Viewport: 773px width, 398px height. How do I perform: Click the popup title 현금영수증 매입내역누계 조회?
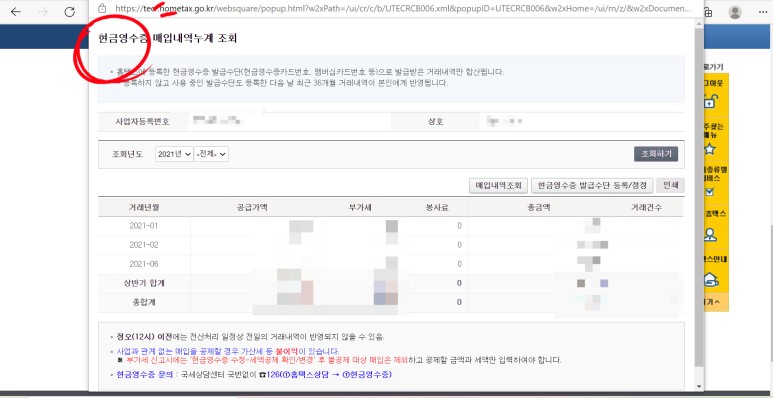point(168,38)
